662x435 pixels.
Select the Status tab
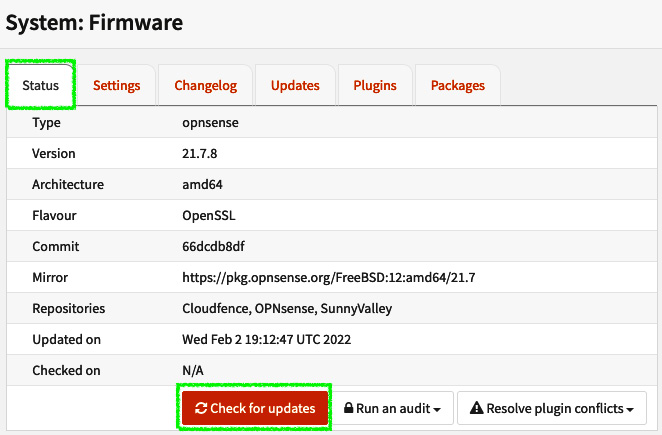(41, 85)
